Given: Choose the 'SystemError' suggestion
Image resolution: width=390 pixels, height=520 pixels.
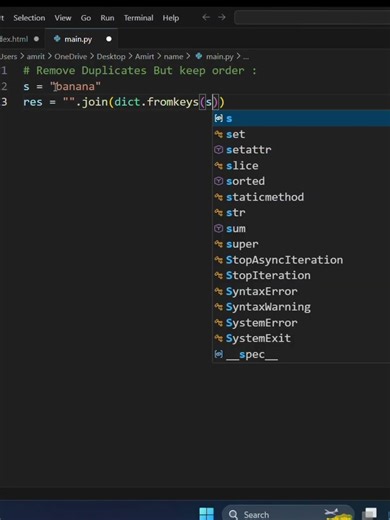Looking at the screenshot, I should pyautogui.click(x=301, y=323).
